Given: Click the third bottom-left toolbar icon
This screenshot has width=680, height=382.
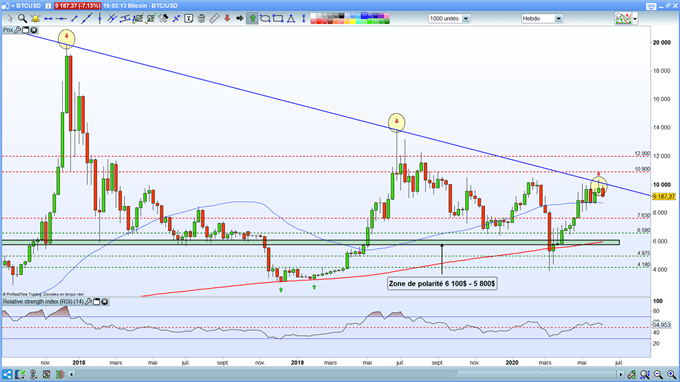Looking at the screenshot, I should [x=33, y=374].
